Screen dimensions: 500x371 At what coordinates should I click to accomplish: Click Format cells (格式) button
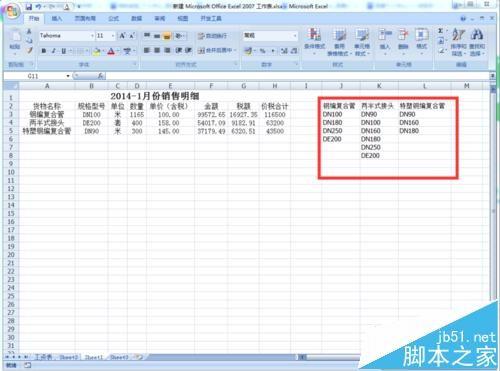422,42
